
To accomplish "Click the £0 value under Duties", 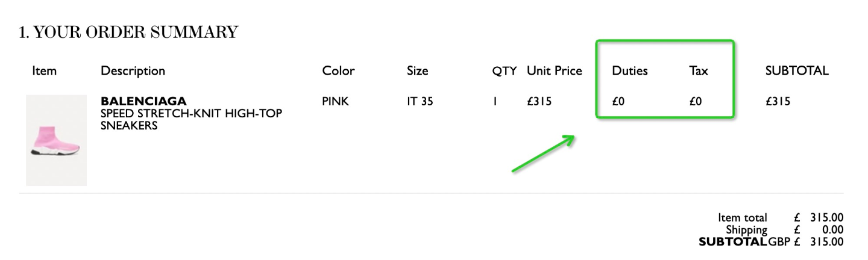I will [618, 101].
